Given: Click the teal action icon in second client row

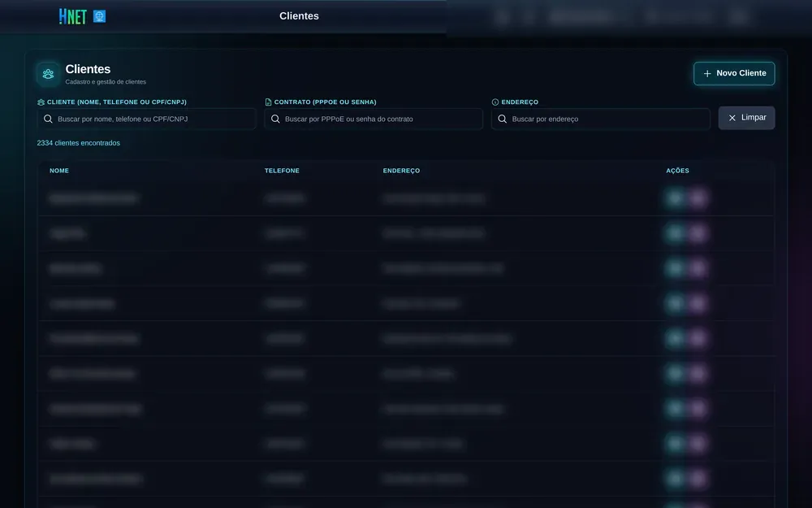Looking at the screenshot, I should click(675, 233).
